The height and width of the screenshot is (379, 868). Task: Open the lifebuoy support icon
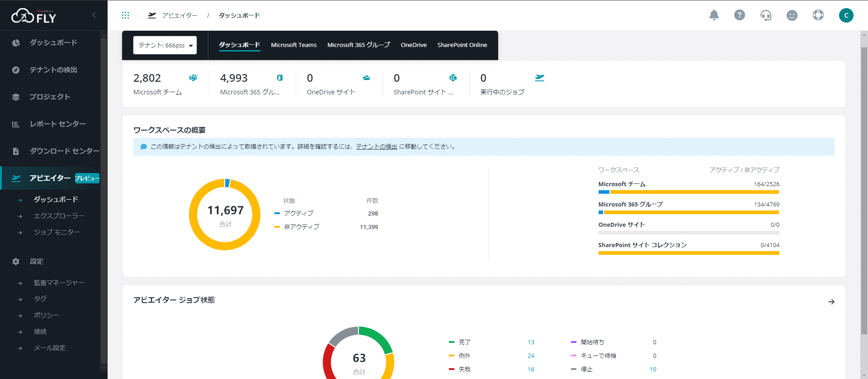[x=818, y=15]
